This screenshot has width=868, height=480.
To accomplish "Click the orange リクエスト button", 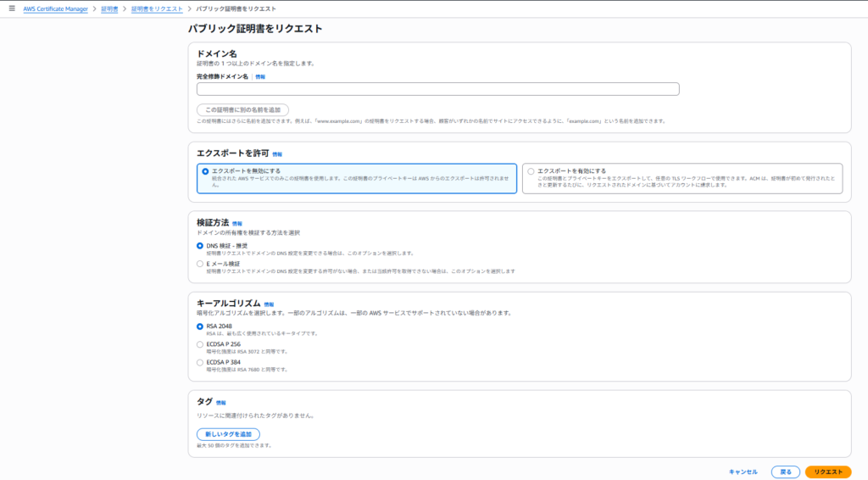I will click(x=827, y=472).
